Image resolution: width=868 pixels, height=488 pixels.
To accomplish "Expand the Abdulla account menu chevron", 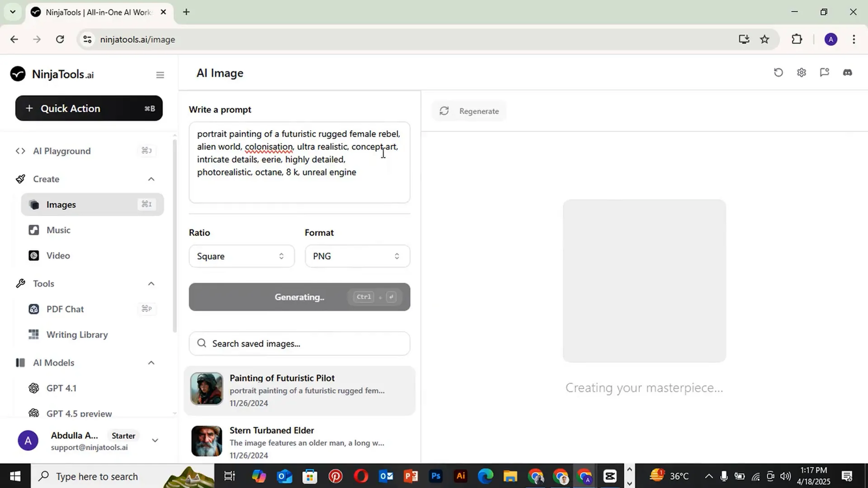I will [x=155, y=440].
